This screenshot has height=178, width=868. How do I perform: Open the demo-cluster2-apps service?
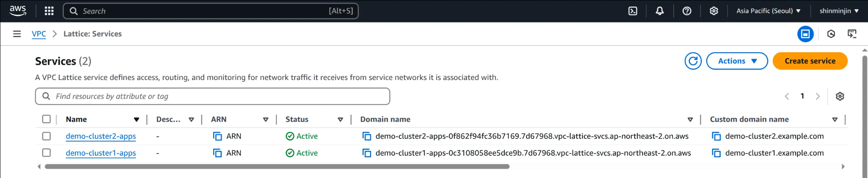tap(101, 136)
